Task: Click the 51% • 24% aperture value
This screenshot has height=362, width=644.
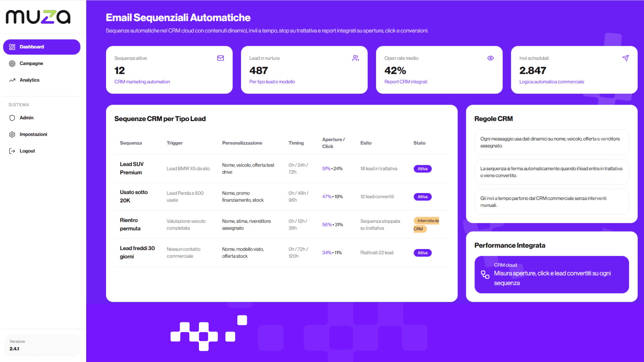Action: (x=332, y=169)
